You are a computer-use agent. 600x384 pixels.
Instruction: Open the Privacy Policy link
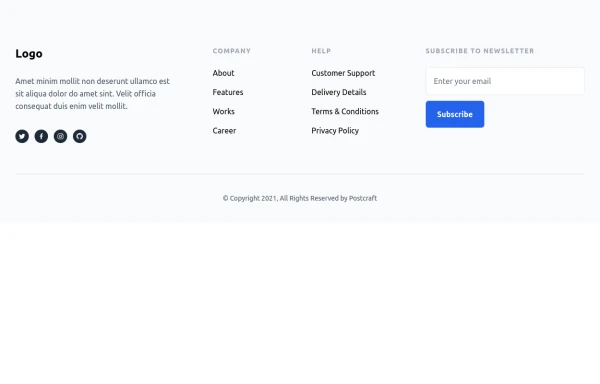tap(335, 131)
